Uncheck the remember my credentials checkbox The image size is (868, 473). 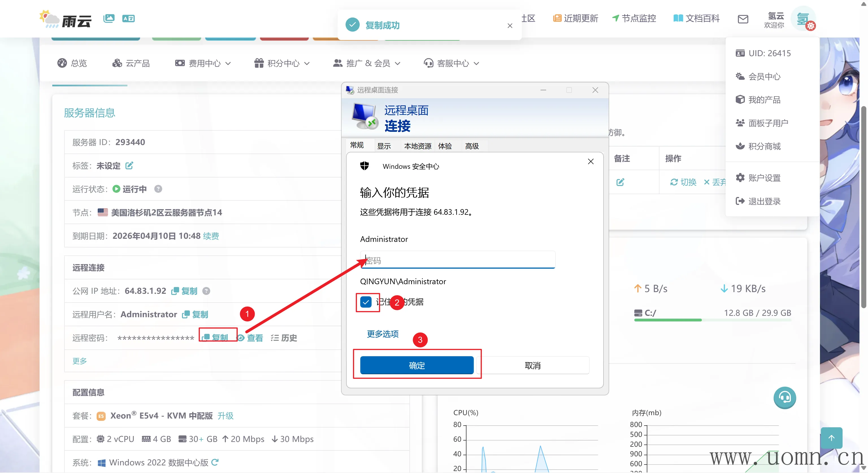(366, 302)
